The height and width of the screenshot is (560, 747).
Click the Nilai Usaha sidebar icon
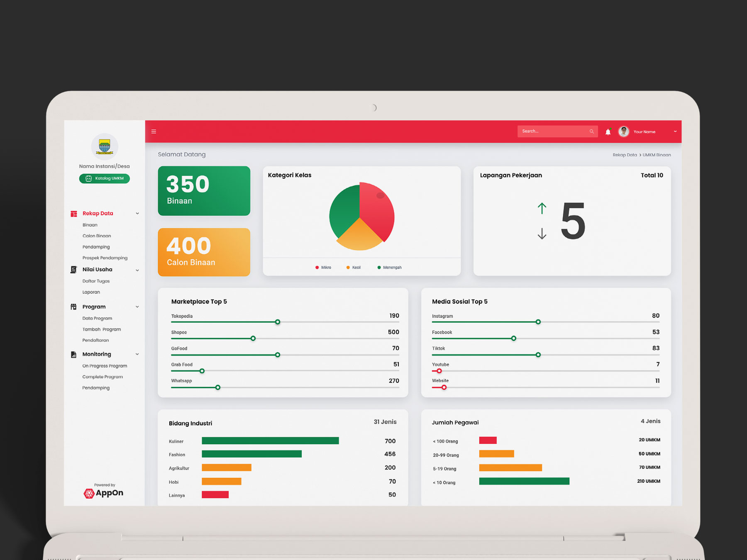[74, 270]
